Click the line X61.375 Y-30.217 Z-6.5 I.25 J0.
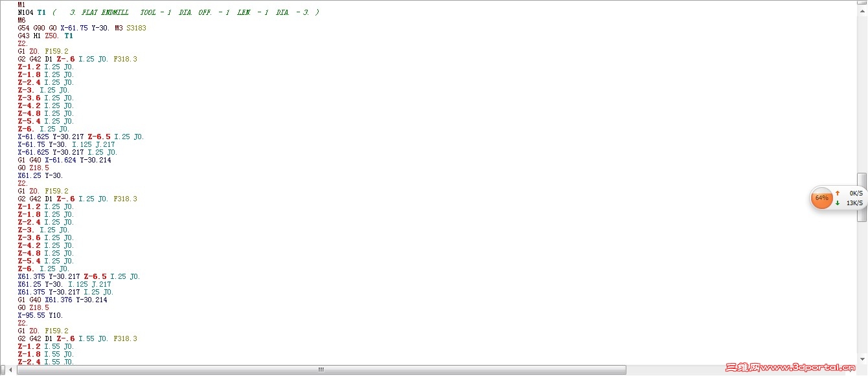 [79, 276]
